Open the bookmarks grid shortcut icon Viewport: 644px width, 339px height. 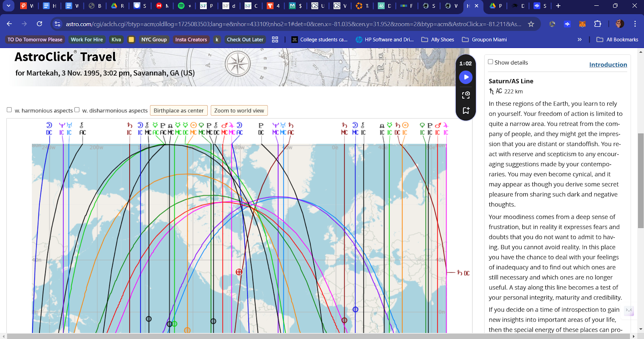275,40
